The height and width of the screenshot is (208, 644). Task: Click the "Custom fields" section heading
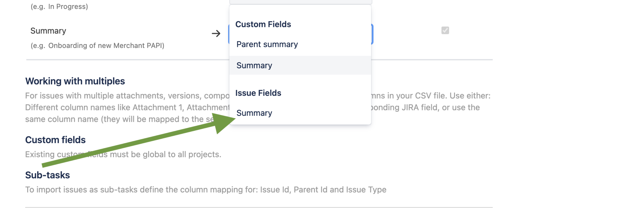click(x=55, y=140)
